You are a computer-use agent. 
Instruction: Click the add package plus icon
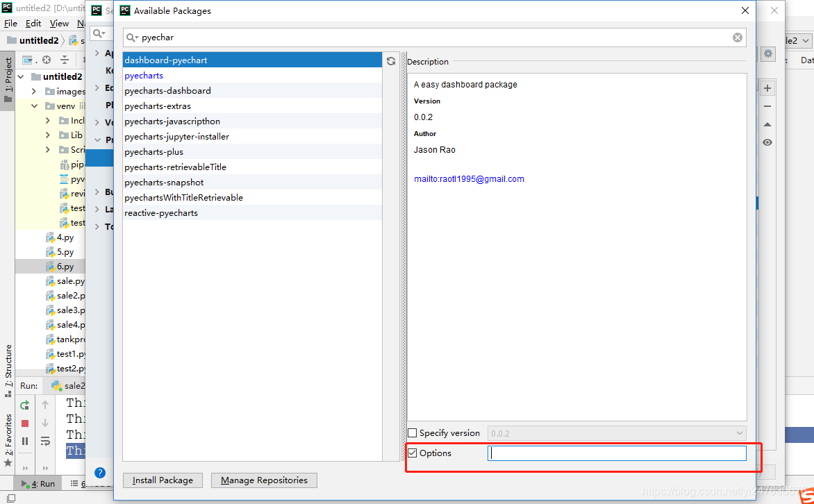767,88
